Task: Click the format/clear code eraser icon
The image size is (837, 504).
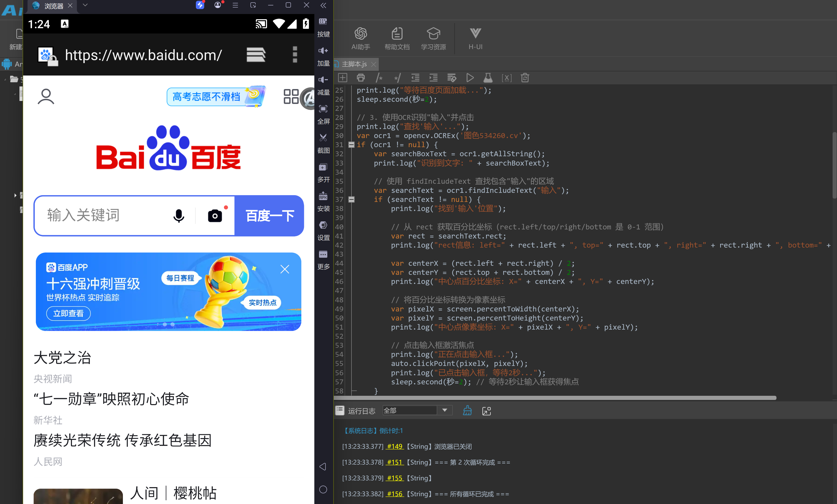Action: click(x=451, y=78)
